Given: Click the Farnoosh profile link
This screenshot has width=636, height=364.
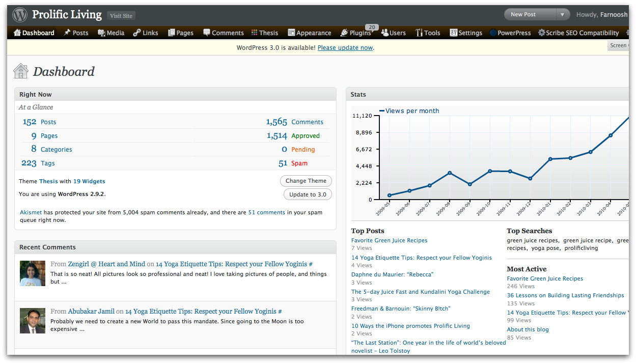Looking at the screenshot, I should pyautogui.click(x=614, y=15).
